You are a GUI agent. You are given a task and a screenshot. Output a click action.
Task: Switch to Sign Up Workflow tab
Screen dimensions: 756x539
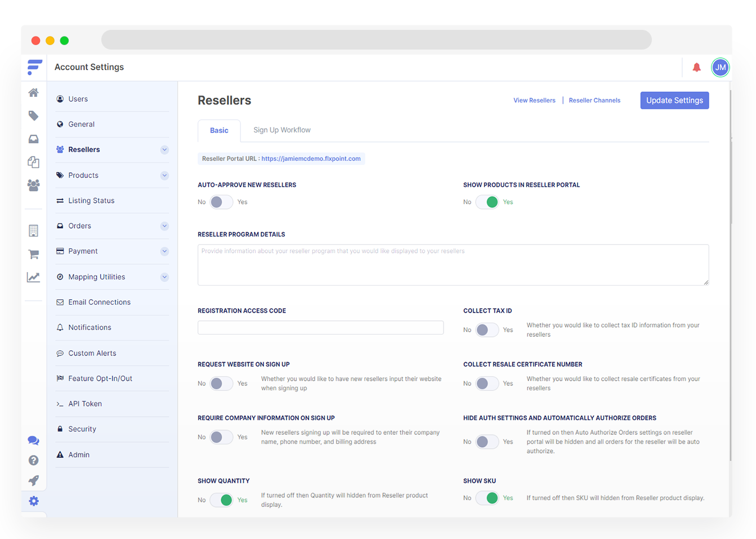point(282,130)
